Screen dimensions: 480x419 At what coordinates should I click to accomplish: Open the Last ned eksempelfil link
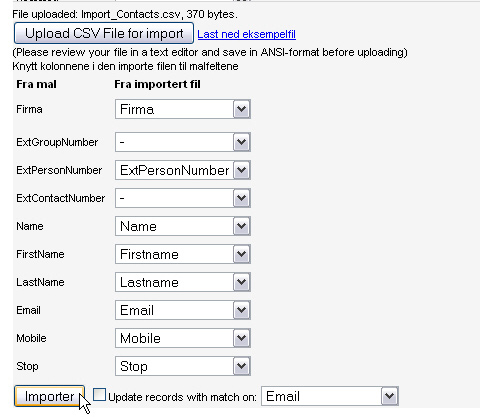click(x=246, y=34)
